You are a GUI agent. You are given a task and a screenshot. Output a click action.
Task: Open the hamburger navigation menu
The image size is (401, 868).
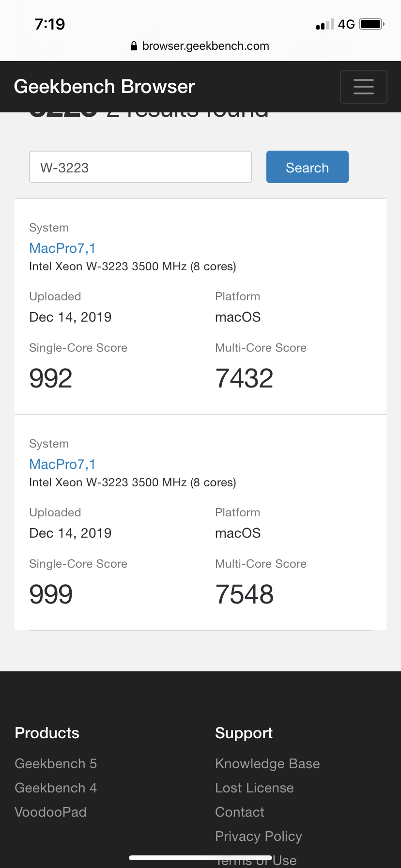363,87
